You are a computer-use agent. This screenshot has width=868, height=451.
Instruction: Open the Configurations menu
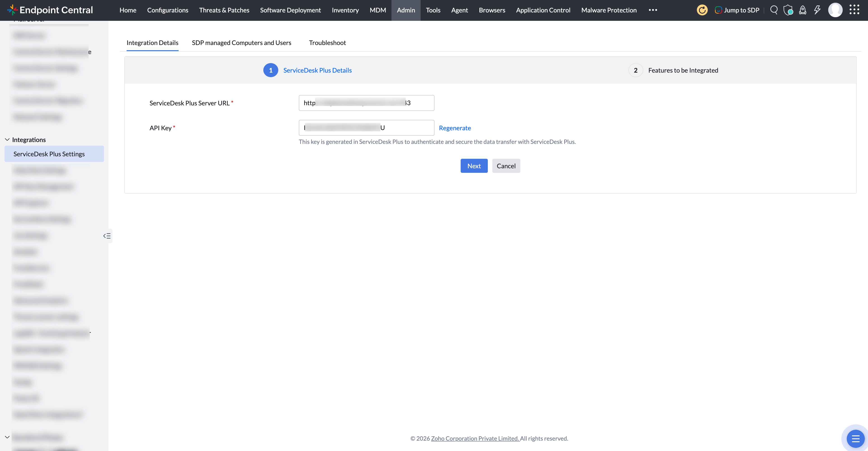tap(168, 10)
